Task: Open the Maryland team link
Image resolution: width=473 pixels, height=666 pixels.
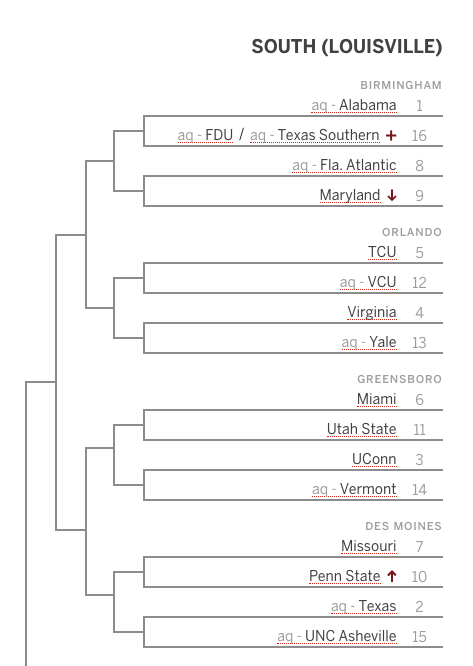Action: [x=350, y=195]
